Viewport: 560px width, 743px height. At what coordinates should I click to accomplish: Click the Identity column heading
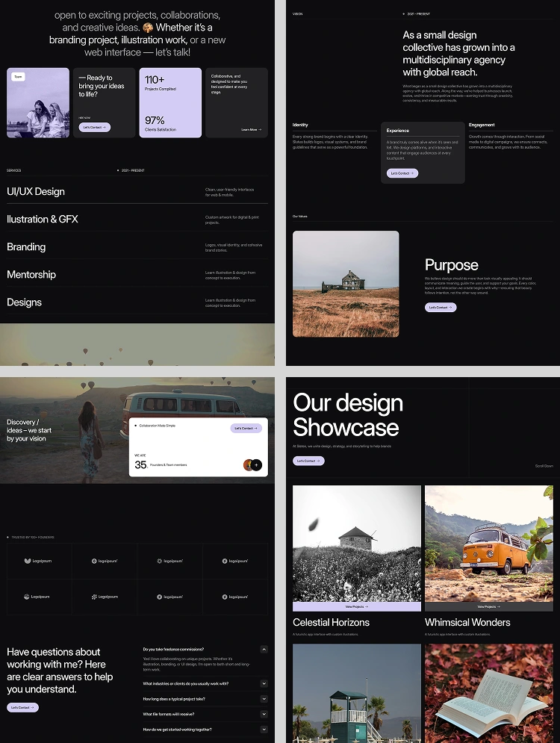click(300, 125)
